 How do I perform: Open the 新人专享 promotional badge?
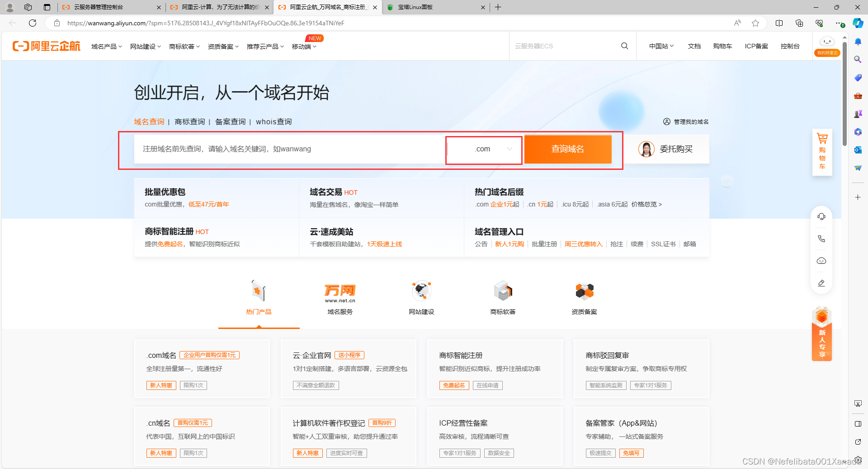(822, 333)
